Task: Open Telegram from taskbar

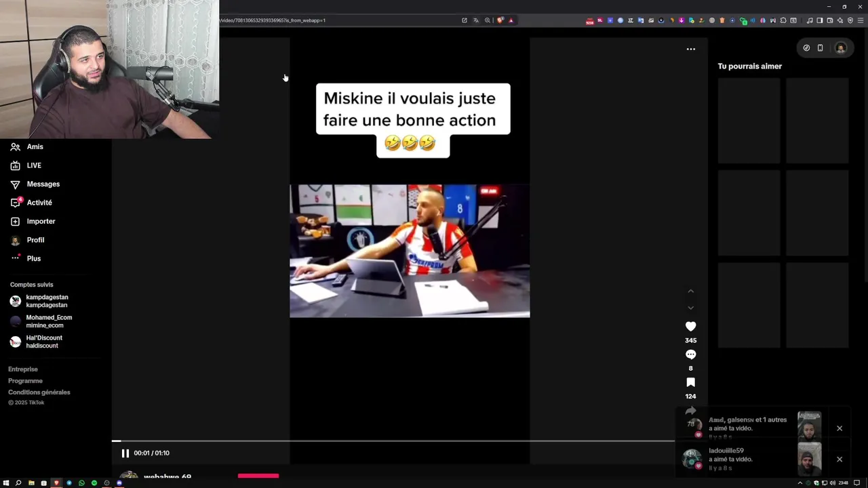Action: tap(69, 483)
